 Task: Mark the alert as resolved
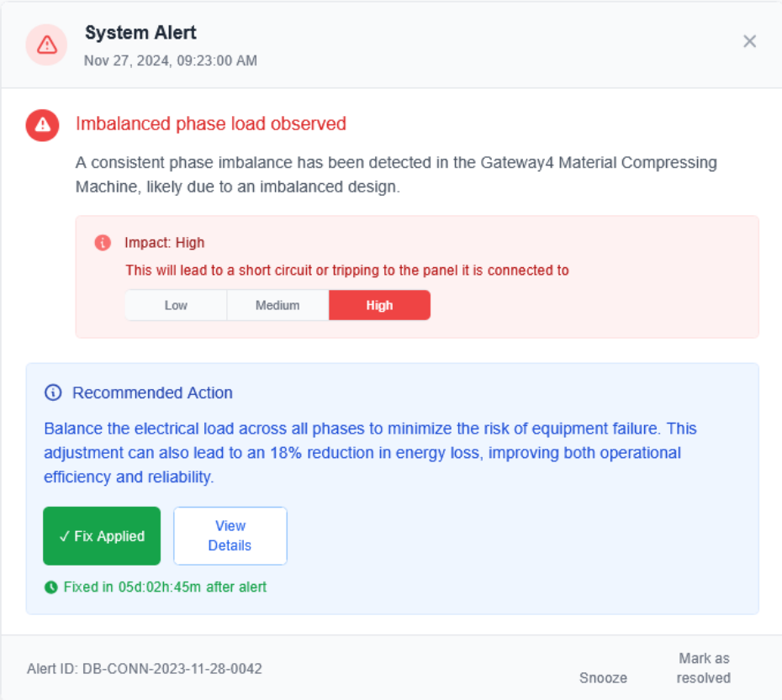point(704,668)
